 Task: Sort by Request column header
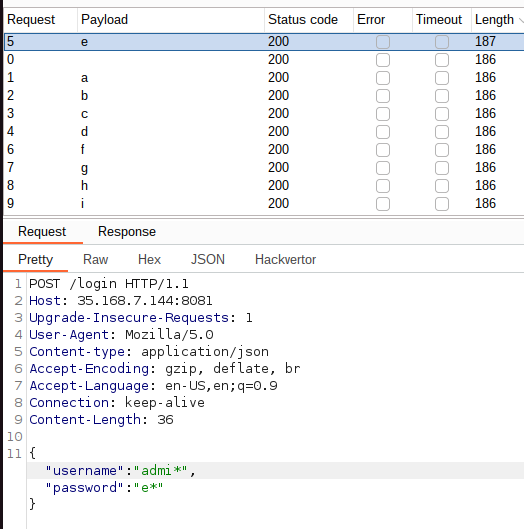tap(40, 20)
